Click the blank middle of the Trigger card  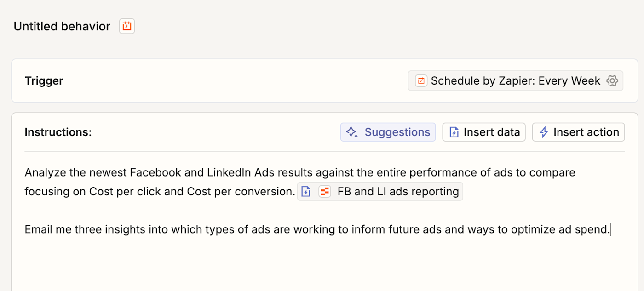(230, 81)
